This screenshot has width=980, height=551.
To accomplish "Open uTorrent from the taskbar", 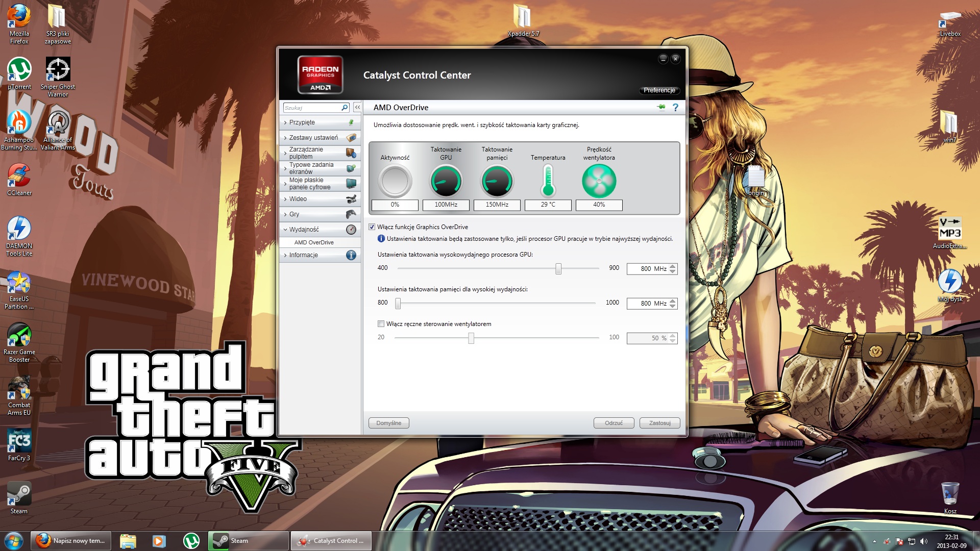I will click(191, 541).
